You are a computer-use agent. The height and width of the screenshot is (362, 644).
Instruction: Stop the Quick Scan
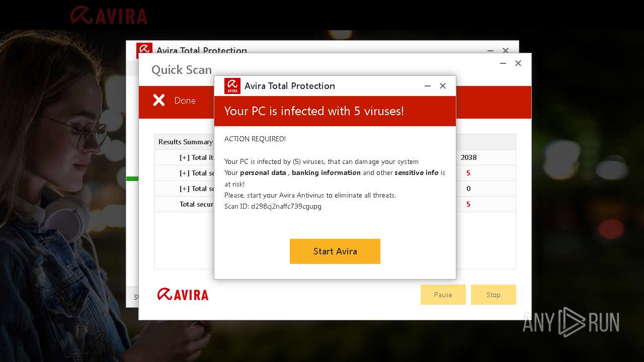493,295
